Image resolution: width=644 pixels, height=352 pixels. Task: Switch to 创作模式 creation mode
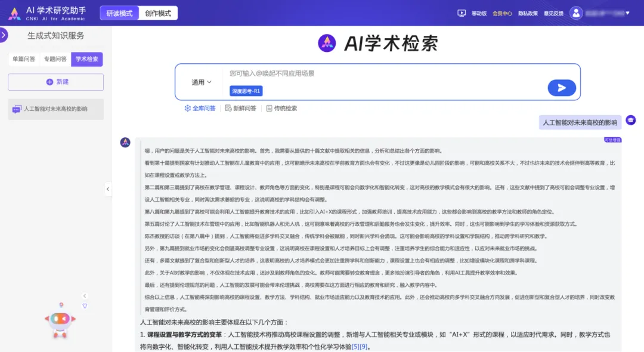(x=158, y=13)
